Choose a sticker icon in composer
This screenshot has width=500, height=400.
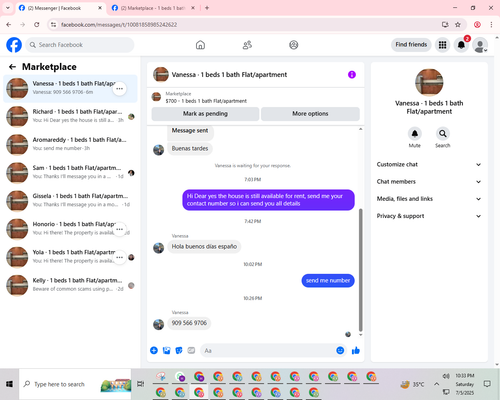179,350
